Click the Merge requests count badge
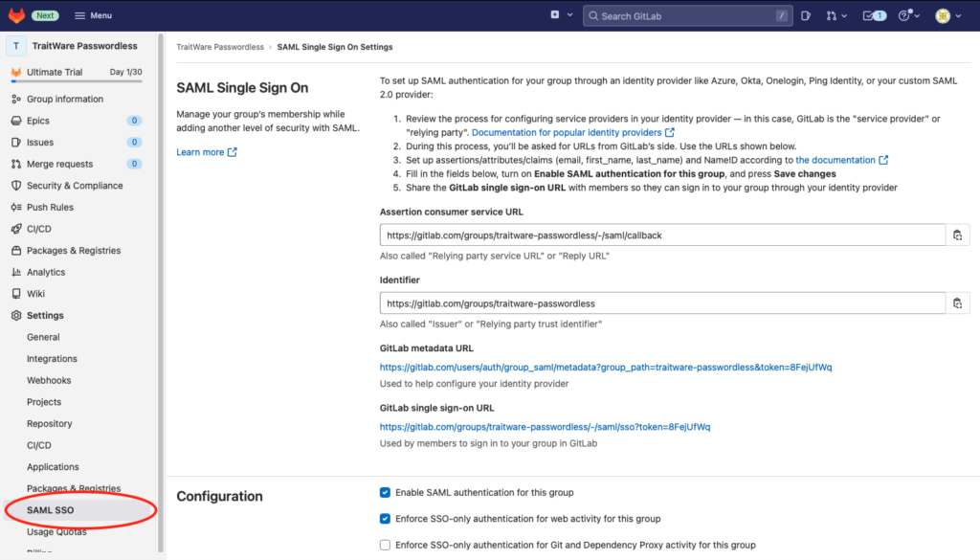980x560 pixels. 134,164
